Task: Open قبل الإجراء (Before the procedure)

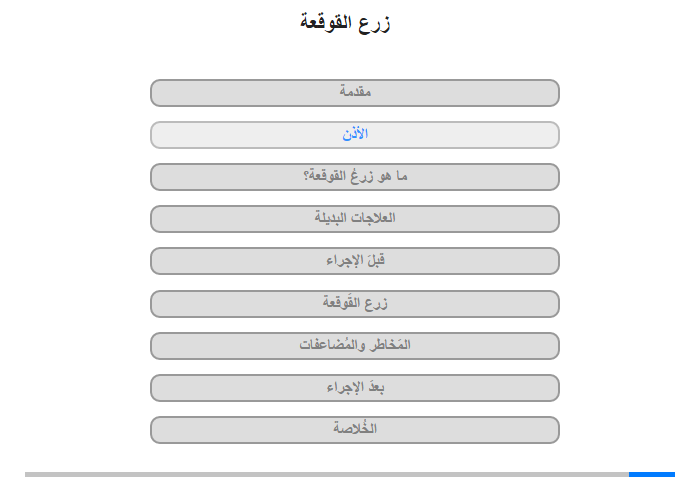Action: 355,261
